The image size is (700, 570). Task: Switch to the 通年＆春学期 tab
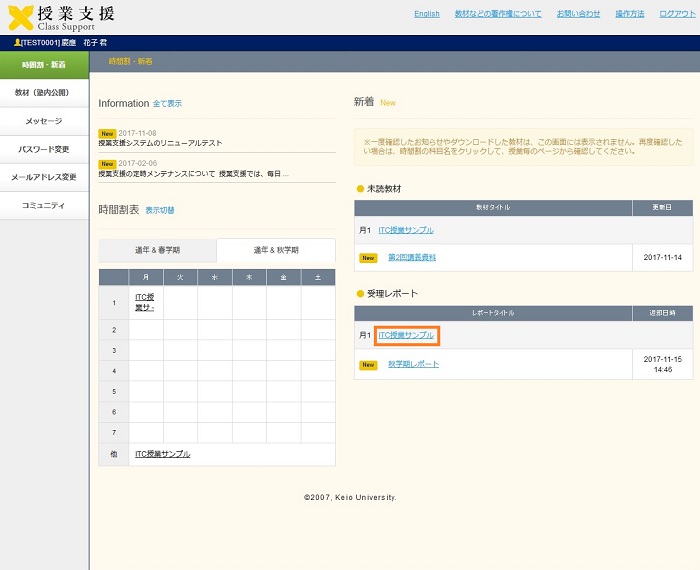[x=157, y=250]
